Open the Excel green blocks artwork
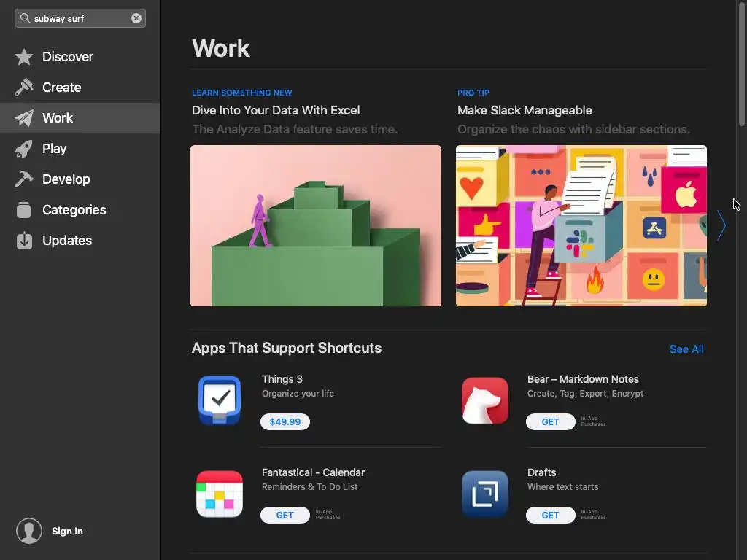The image size is (747, 560). coord(316,226)
